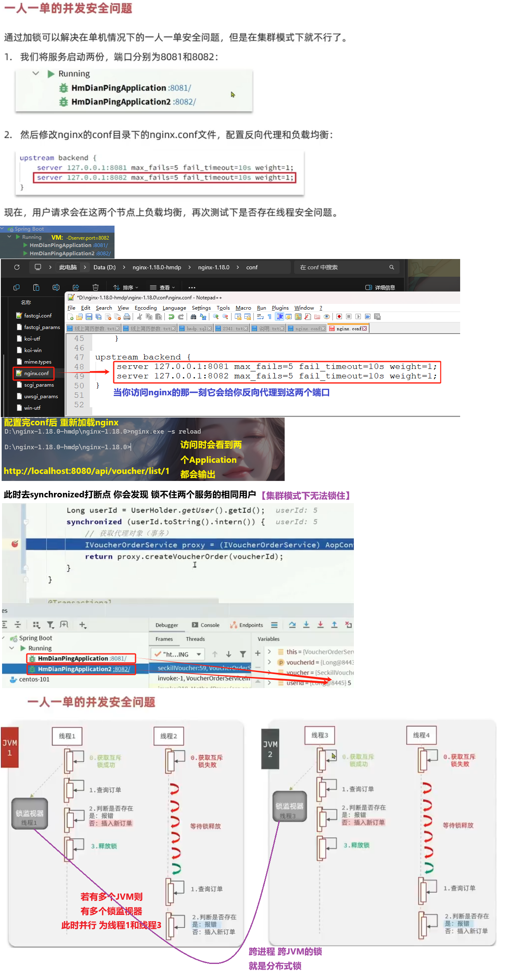The image size is (524, 980).
Task: Expand the userId variable
Action: [269, 683]
